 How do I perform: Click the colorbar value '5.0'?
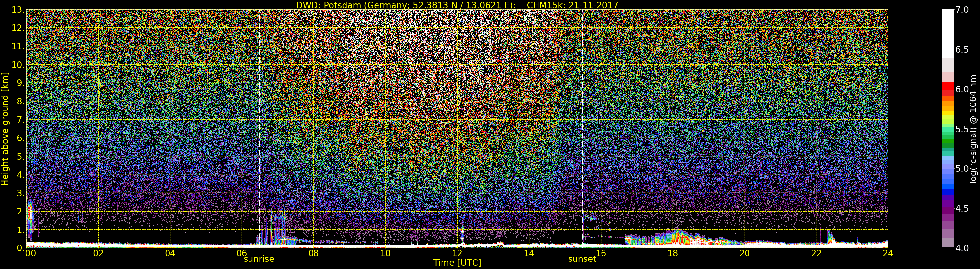(962, 168)
